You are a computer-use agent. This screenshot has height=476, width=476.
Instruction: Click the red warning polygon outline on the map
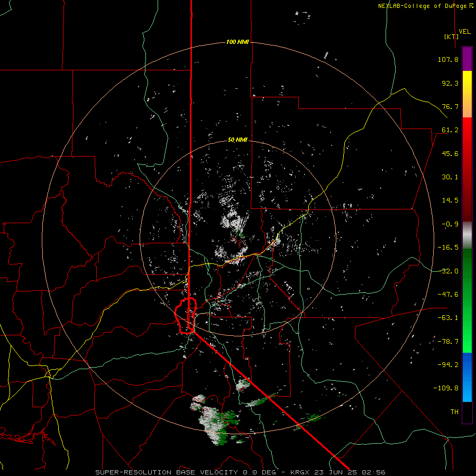point(186,316)
